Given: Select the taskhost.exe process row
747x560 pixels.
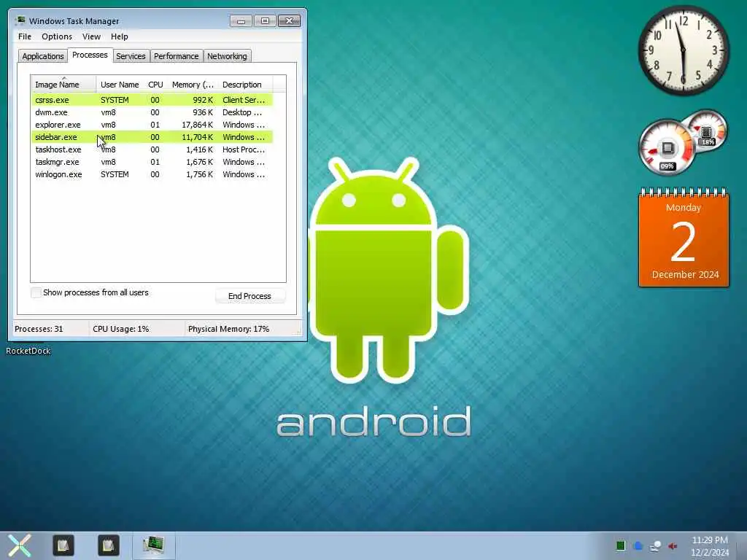Looking at the screenshot, I should (x=152, y=149).
